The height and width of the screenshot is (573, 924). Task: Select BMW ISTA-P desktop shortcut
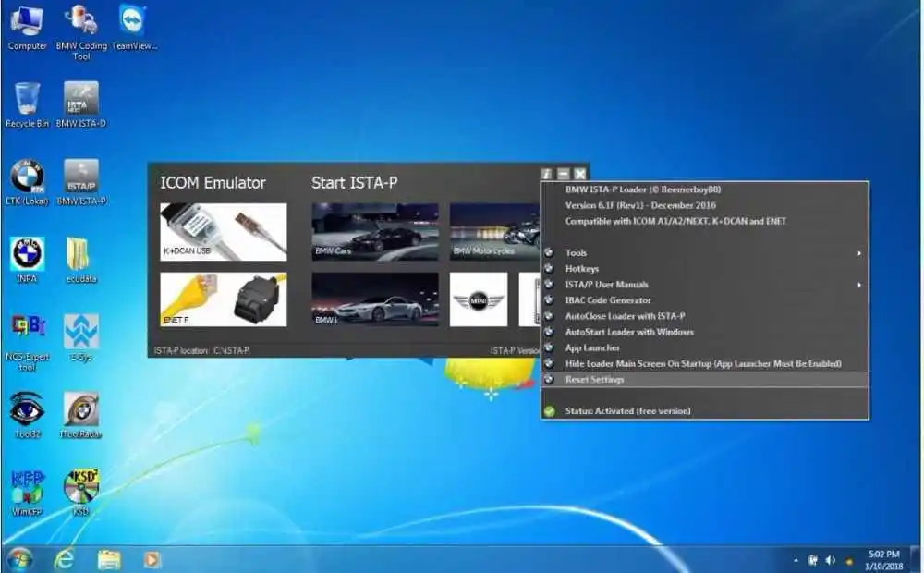(81, 183)
